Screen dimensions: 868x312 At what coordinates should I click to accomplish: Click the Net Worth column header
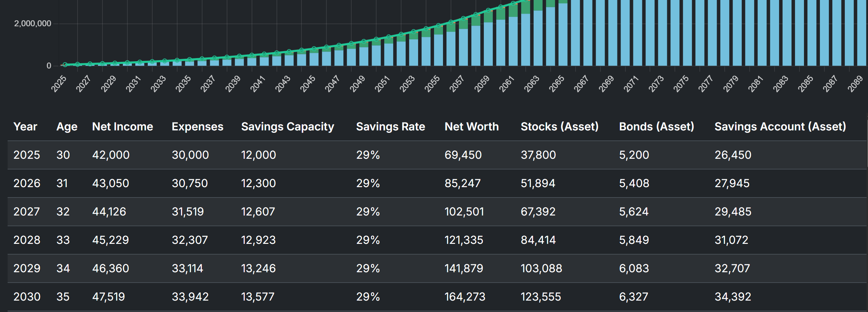coord(471,127)
